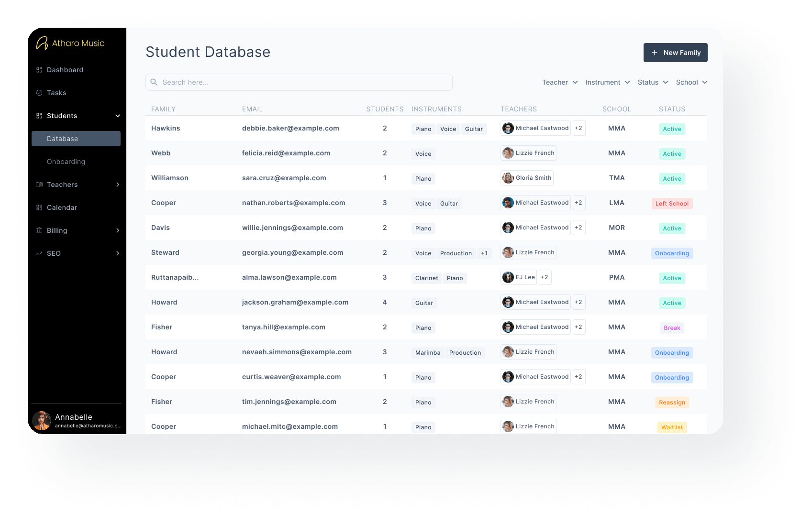Click the Billing bank icon
The width and height of the screenshot is (812, 523).
click(x=39, y=230)
